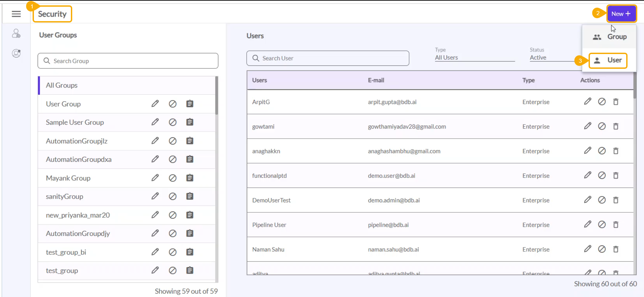Image resolution: width=644 pixels, height=297 pixels.
Task: Open clipboard icon for sanityGroup
Action: point(190,196)
